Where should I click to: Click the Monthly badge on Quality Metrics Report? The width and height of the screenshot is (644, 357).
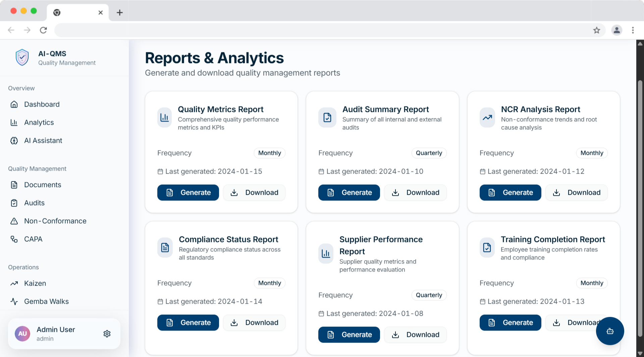click(x=270, y=153)
